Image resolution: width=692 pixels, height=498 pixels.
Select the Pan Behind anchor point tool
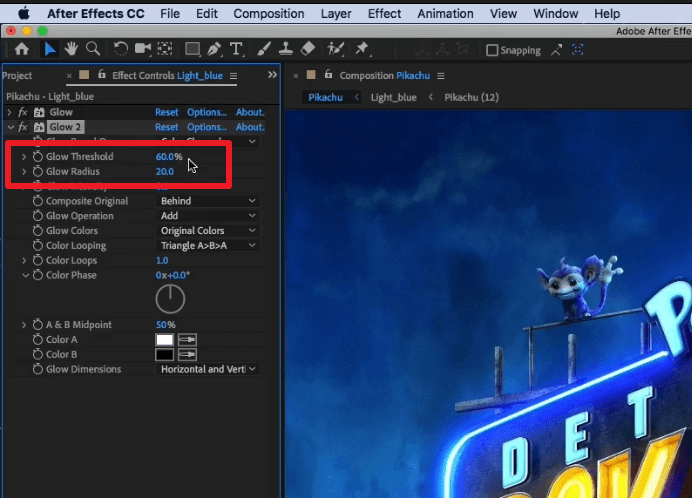coord(165,49)
